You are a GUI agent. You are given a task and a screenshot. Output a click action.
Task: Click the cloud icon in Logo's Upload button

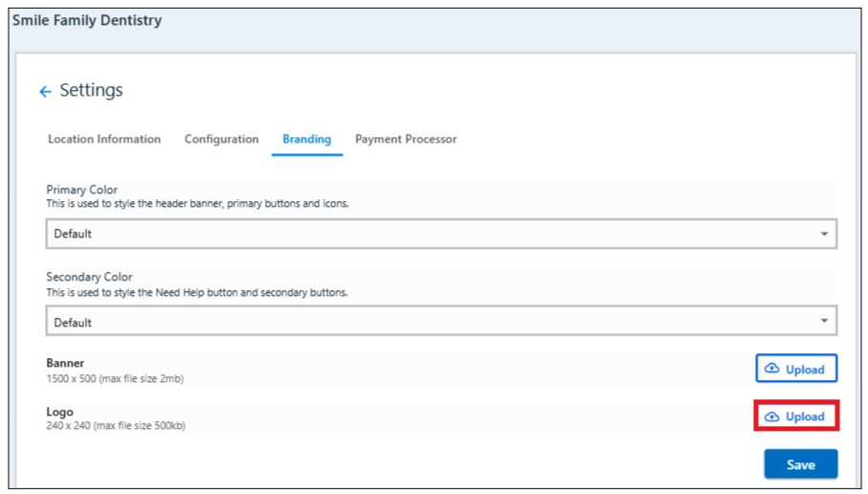(x=772, y=416)
